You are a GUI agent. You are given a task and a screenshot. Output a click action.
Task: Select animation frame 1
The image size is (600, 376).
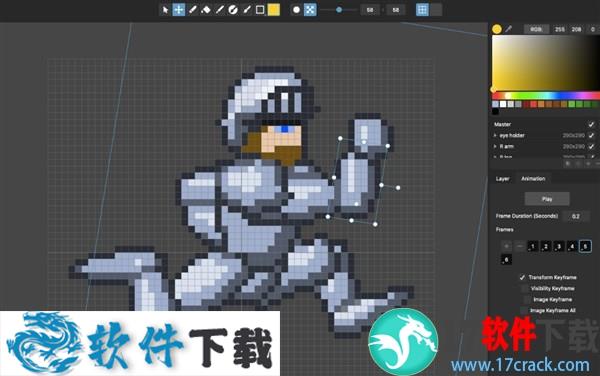coord(533,246)
